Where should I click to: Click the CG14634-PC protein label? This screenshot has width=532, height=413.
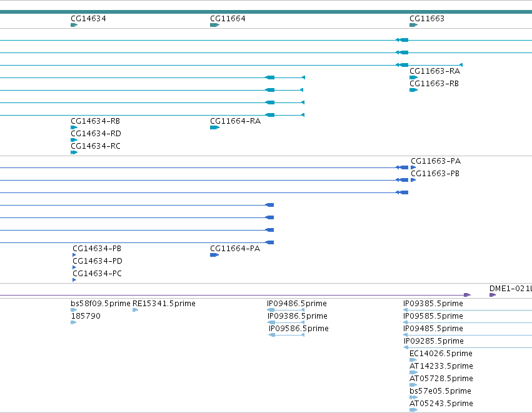(x=97, y=274)
